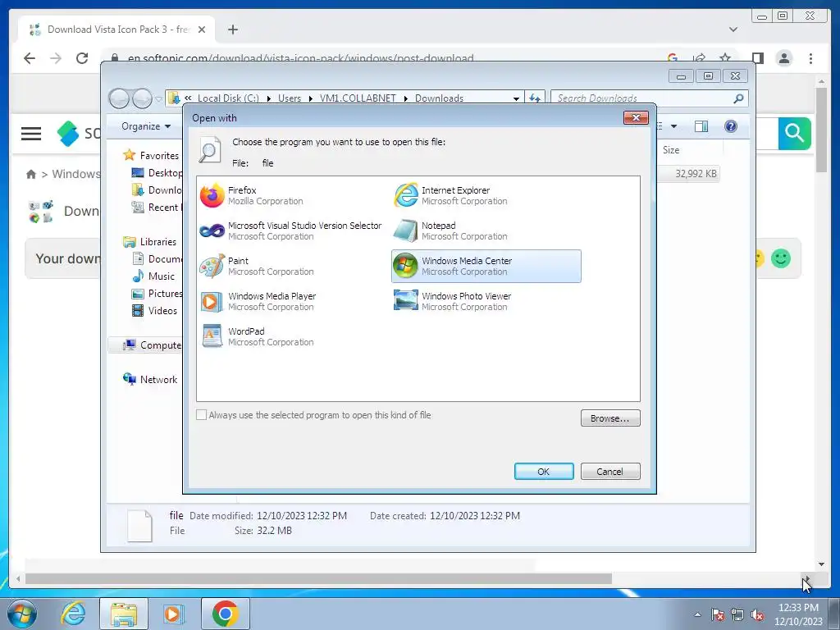Confirm with the OK button
Viewport: 840px width, 630px height.
tap(544, 472)
